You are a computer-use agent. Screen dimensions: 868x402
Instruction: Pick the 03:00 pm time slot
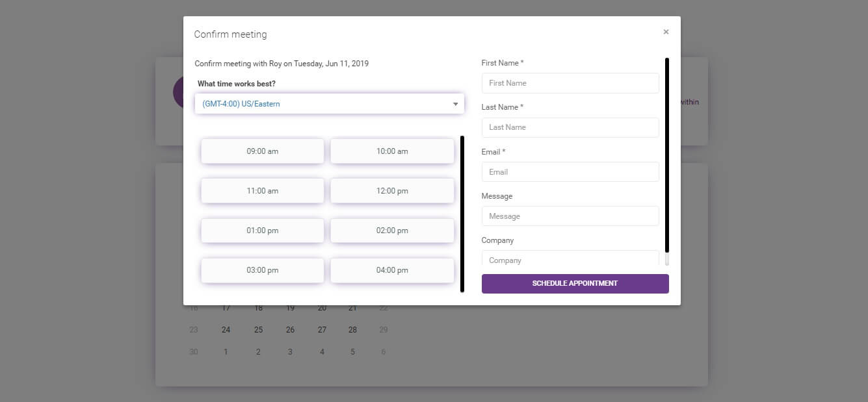click(x=262, y=270)
